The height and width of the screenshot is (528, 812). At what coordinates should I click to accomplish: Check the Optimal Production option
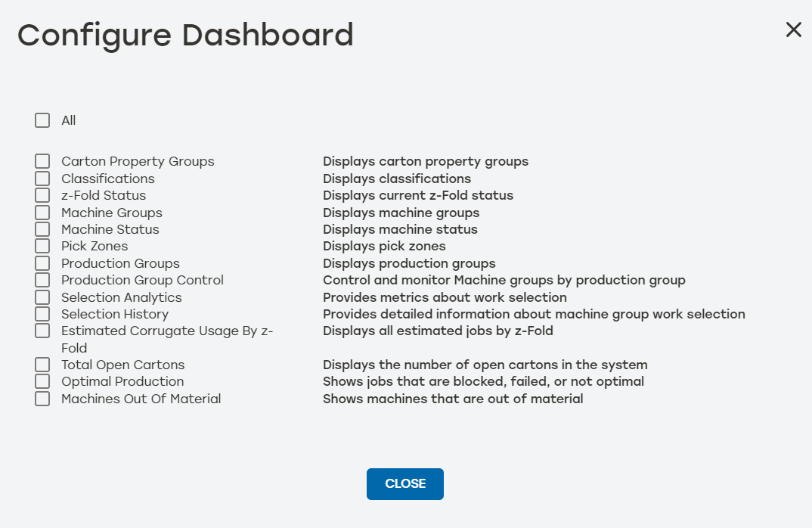[x=42, y=380]
